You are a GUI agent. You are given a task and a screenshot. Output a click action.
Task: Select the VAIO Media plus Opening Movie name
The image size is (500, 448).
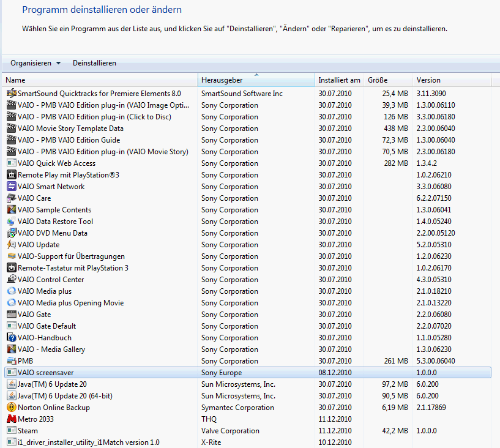tap(71, 303)
